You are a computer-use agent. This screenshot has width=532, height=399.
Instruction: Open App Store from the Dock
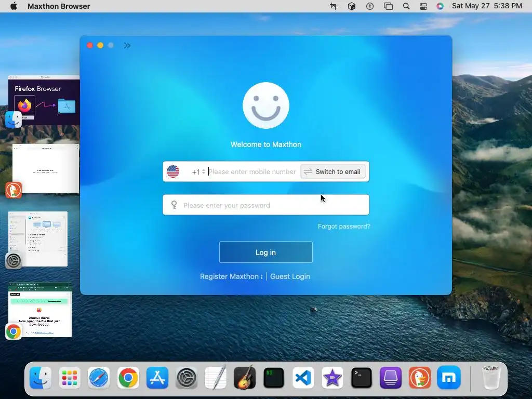coord(157,378)
